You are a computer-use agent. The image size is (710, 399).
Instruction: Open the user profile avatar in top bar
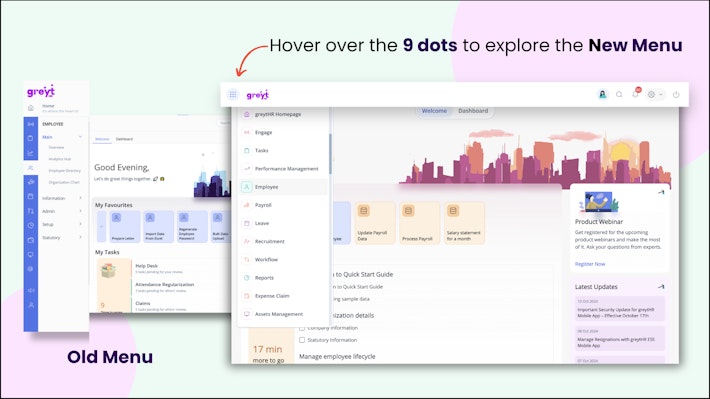pyautogui.click(x=603, y=94)
